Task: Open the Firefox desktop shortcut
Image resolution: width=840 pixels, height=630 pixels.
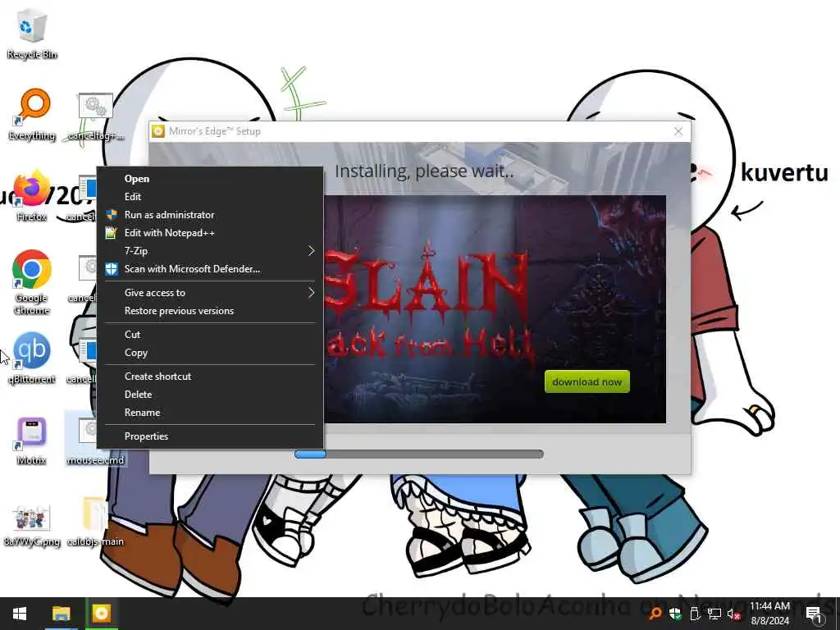Action: (32, 196)
